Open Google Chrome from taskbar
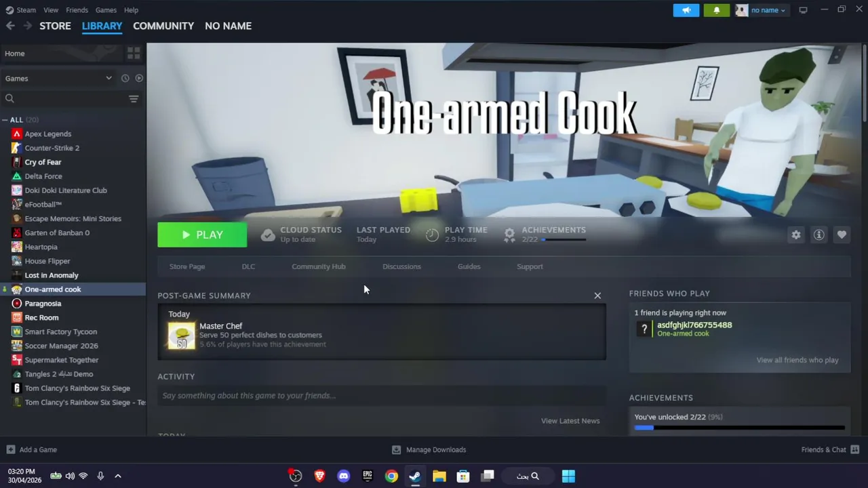The image size is (868, 488). 391,476
